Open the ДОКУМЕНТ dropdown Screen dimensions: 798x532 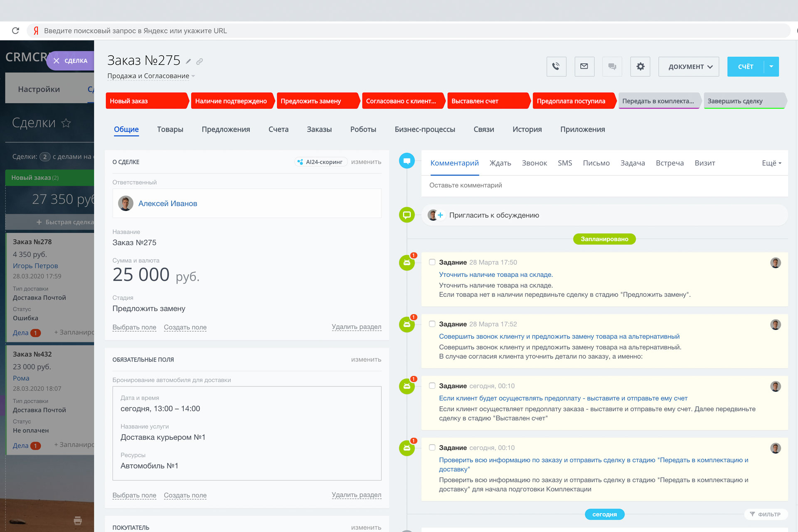click(x=689, y=66)
